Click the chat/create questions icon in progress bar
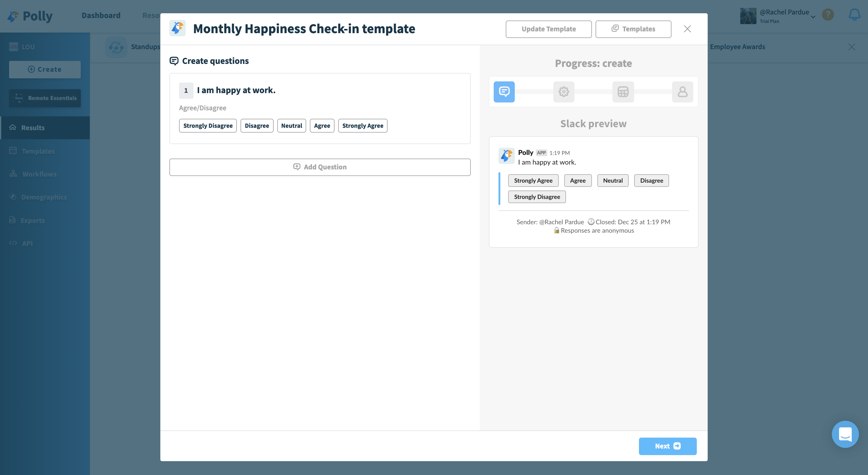The height and width of the screenshot is (475, 868). pyautogui.click(x=504, y=92)
